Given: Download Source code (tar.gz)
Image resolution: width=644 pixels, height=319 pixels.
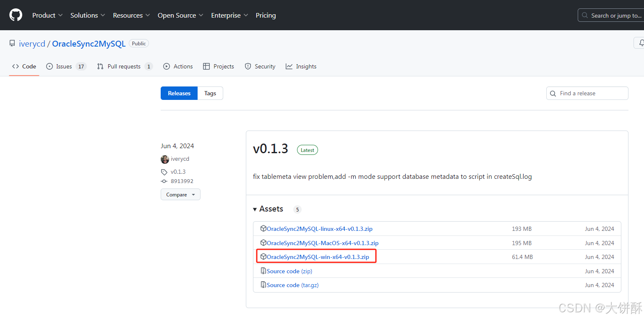Looking at the screenshot, I should click(x=293, y=285).
